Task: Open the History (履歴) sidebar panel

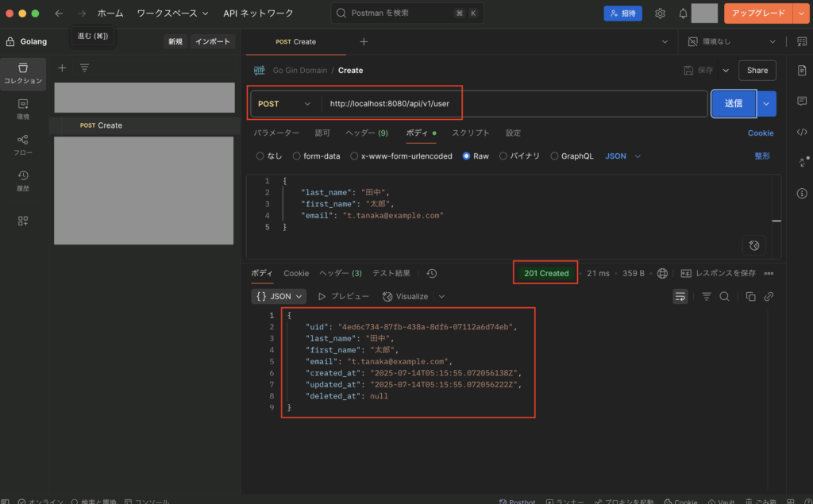Action: tap(23, 180)
